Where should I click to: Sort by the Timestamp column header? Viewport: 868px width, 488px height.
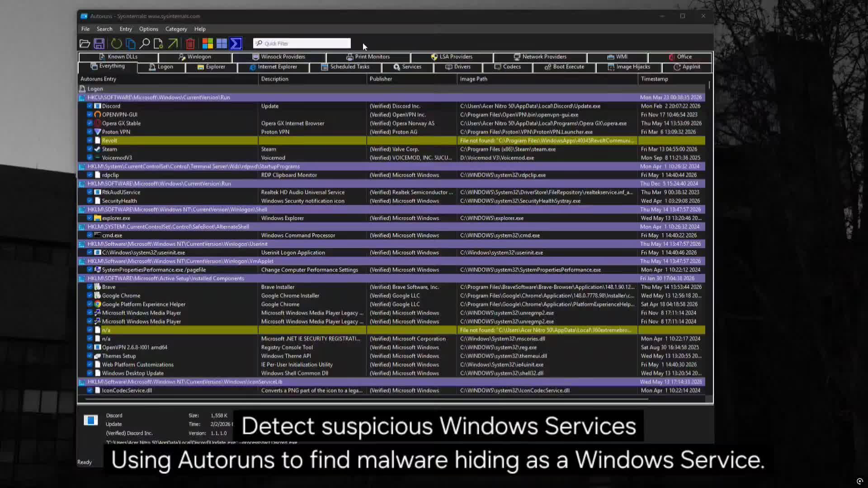(x=672, y=79)
